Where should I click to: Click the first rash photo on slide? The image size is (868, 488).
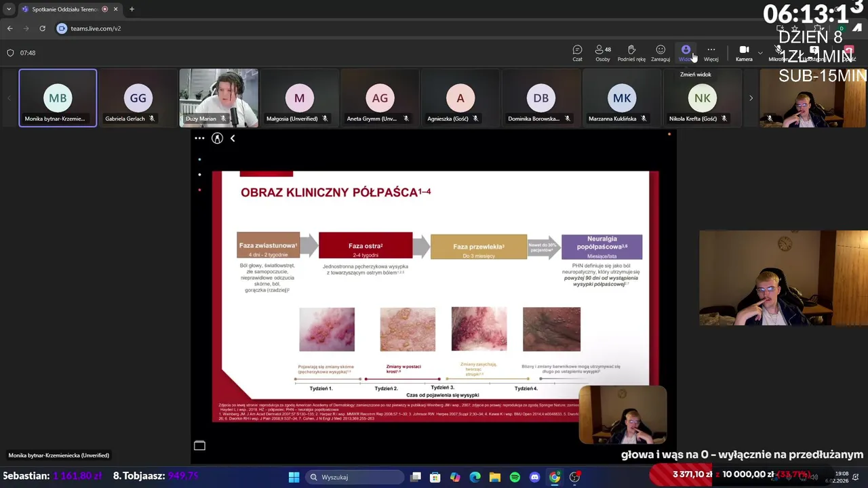click(x=327, y=329)
